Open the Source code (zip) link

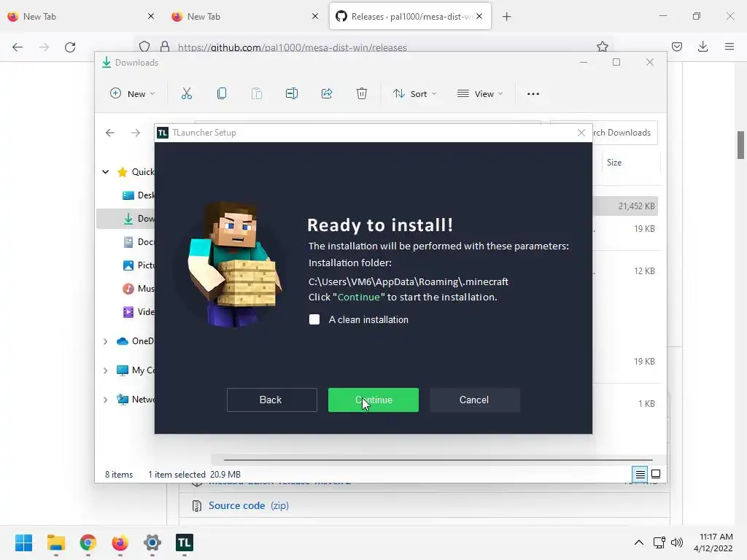point(248,506)
